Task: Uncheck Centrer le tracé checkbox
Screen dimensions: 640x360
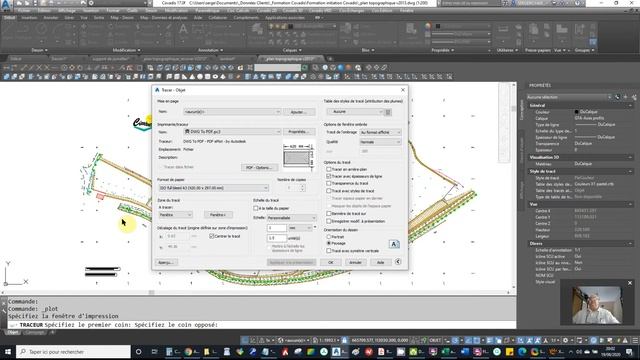Action: coord(211,236)
